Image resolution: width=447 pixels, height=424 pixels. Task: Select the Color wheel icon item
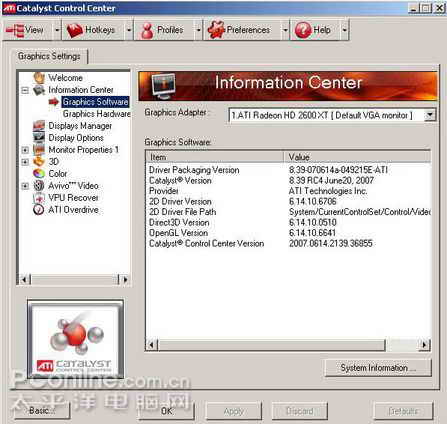[x=39, y=174]
